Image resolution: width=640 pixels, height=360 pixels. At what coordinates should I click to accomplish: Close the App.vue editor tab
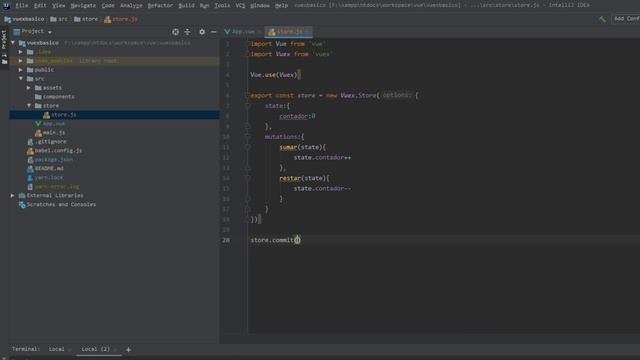click(259, 32)
